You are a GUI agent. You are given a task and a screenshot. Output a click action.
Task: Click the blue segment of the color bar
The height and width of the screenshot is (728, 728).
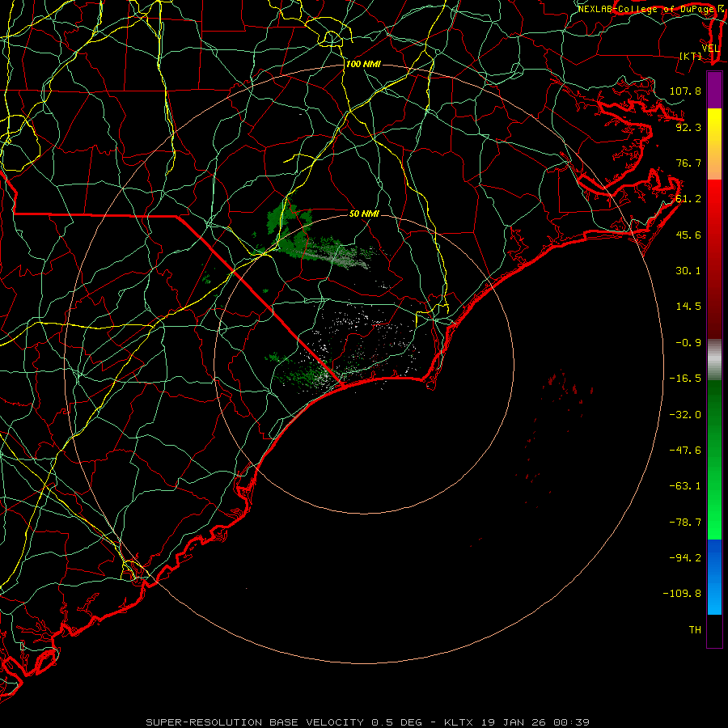coord(714,577)
